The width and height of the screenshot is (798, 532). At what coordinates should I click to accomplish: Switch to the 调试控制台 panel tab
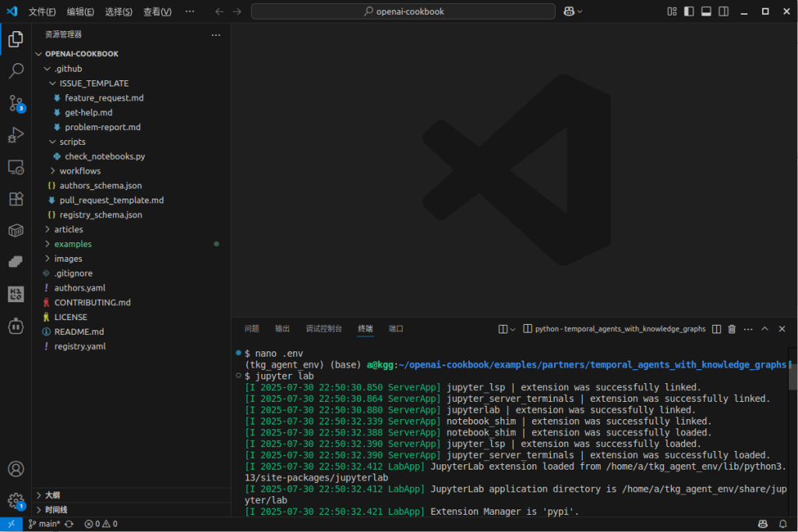323,329
